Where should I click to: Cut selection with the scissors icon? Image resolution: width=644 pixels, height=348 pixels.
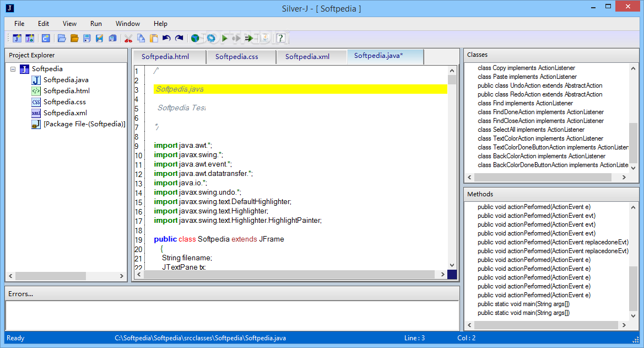coord(128,38)
